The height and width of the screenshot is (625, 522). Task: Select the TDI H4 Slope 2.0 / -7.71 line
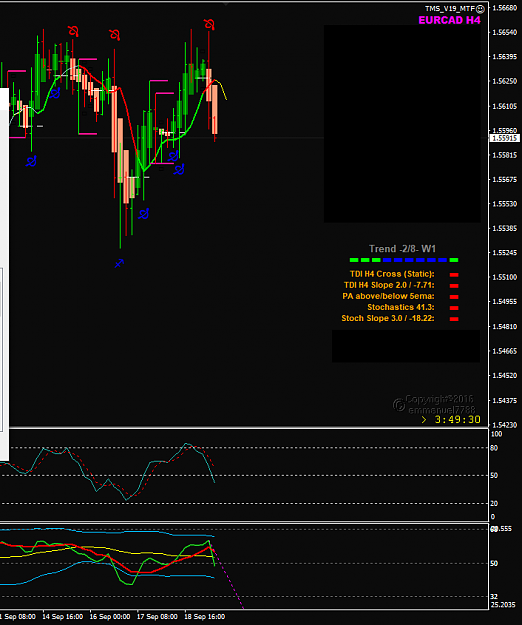(389, 285)
